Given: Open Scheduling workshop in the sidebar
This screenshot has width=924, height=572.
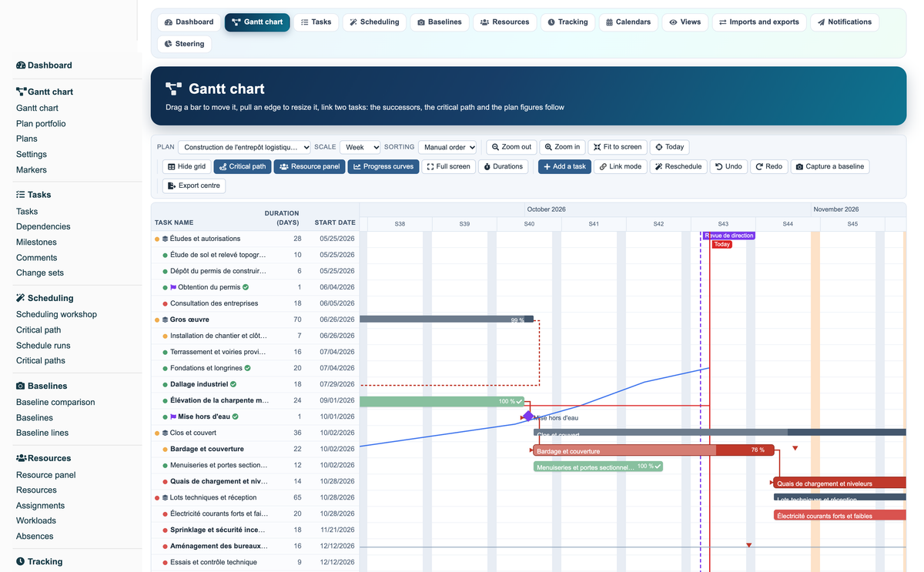Looking at the screenshot, I should point(56,315).
